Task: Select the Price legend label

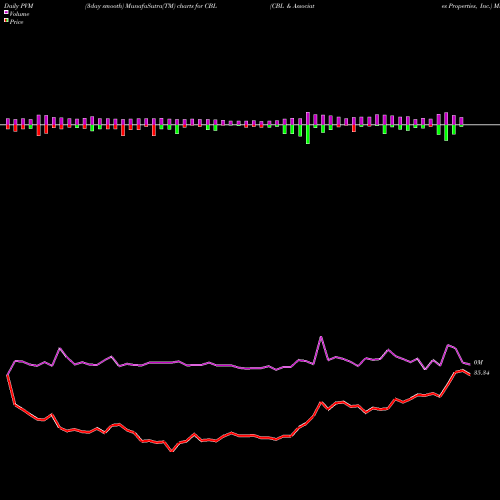Action: pos(17,22)
